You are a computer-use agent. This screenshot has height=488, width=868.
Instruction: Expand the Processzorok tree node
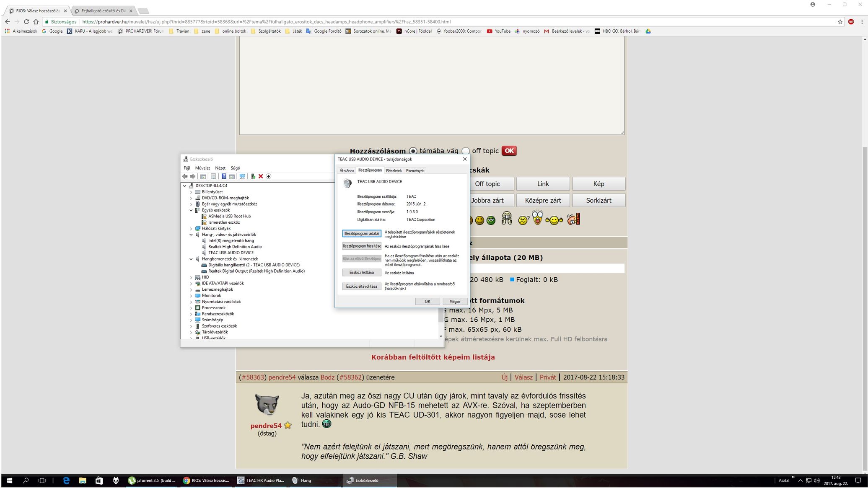click(191, 308)
